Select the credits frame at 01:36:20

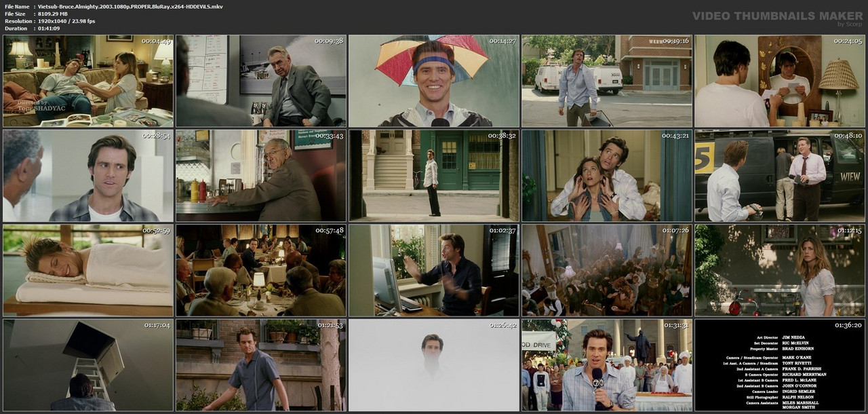click(x=780, y=365)
